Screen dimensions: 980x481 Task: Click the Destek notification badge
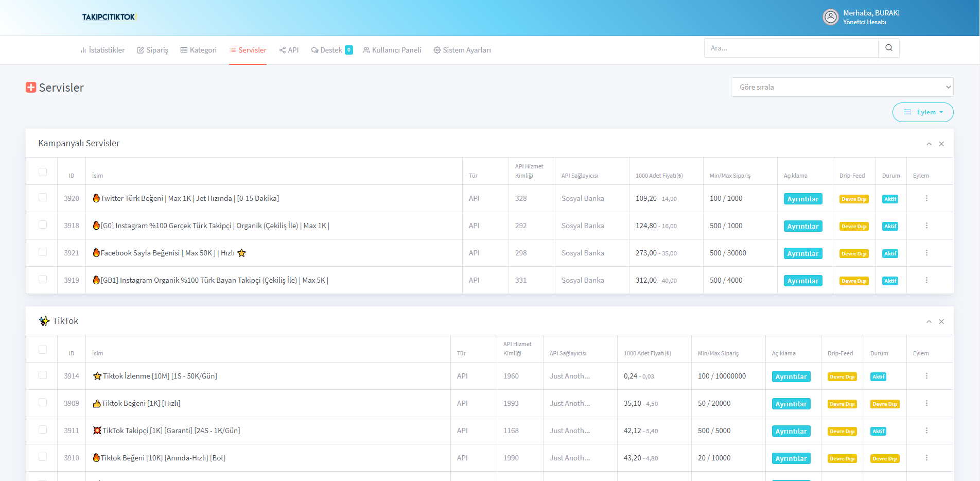tap(349, 50)
